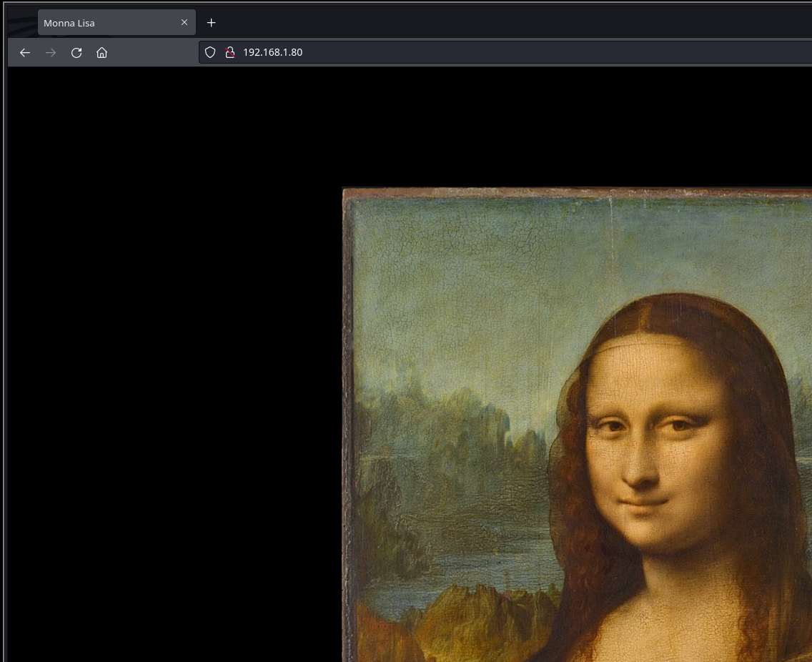Click the forward navigation arrow
812x662 pixels.
tap(51, 52)
